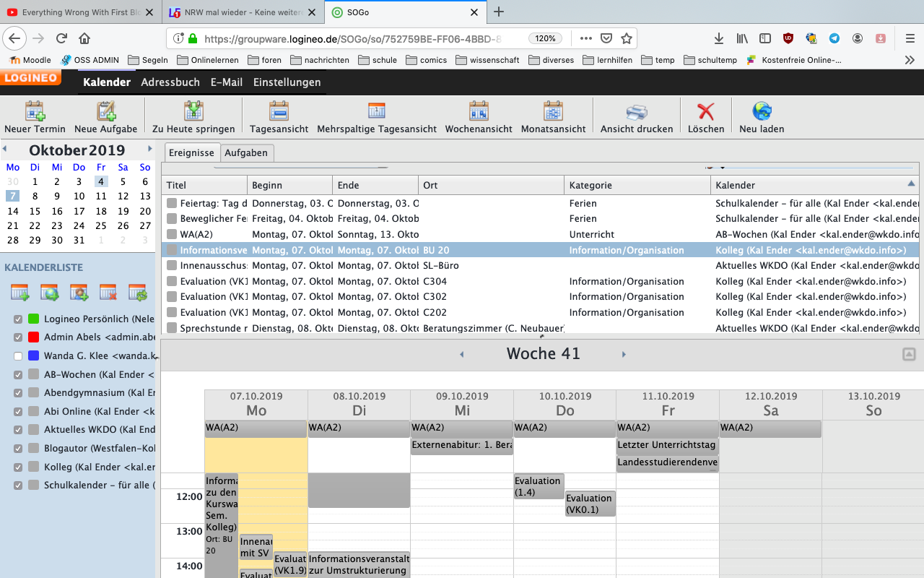Open the Monatsansicht month view
This screenshot has height=578, width=924.
click(x=553, y=111)
